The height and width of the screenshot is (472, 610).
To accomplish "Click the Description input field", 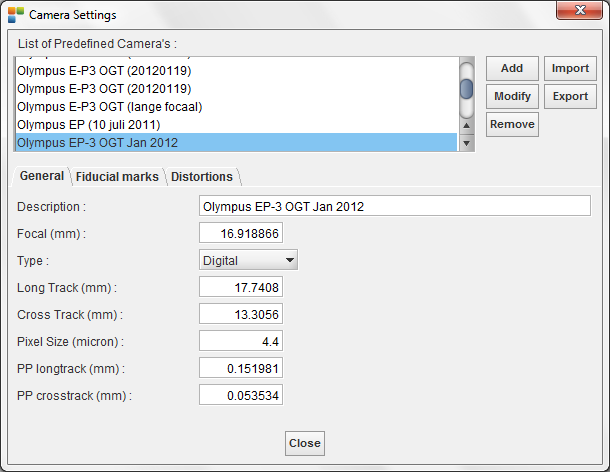I will [x=395, y=206].
